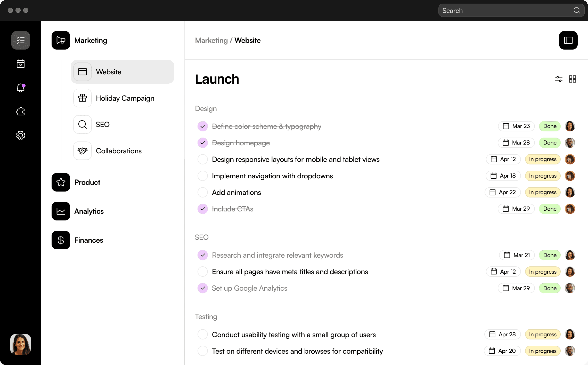Open notifications bell icon
Viewport: 588px width, 365px height.
(x=21, y=88)
